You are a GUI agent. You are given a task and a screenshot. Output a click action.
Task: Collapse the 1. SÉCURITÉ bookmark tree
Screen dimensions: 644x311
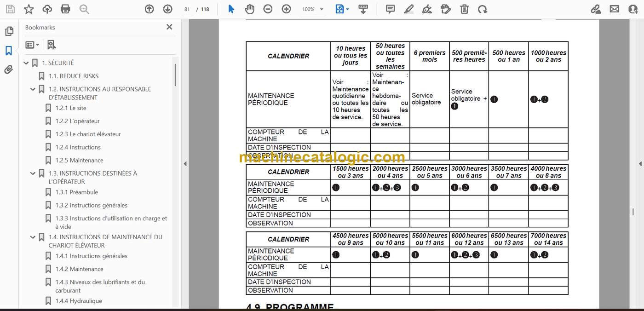(x=26, y=63)
